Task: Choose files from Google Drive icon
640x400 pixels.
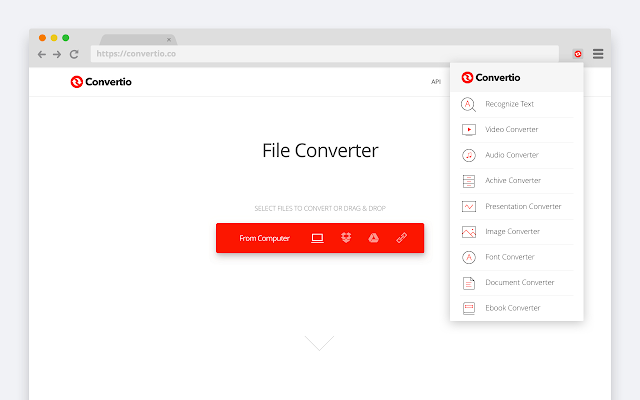Action: click(373, 238)
